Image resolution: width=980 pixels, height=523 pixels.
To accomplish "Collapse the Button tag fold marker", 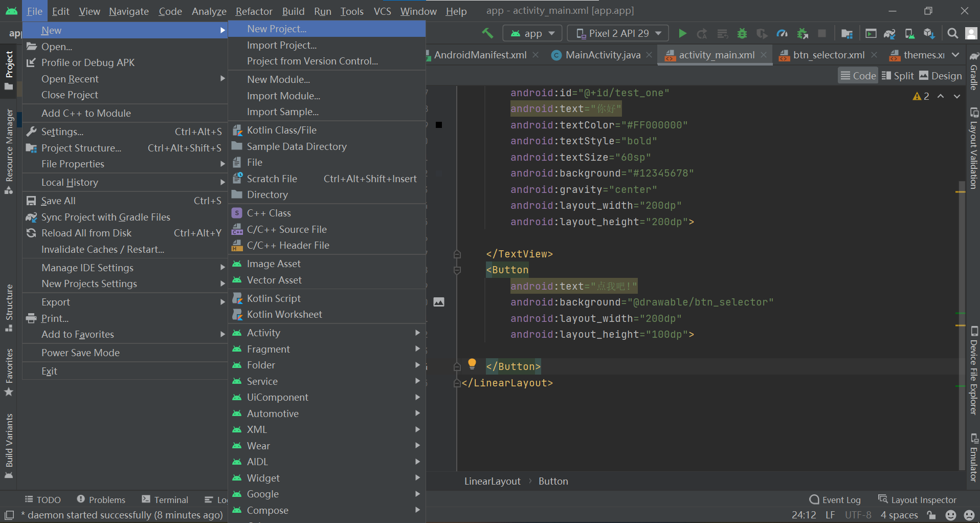I will (457, 270).
